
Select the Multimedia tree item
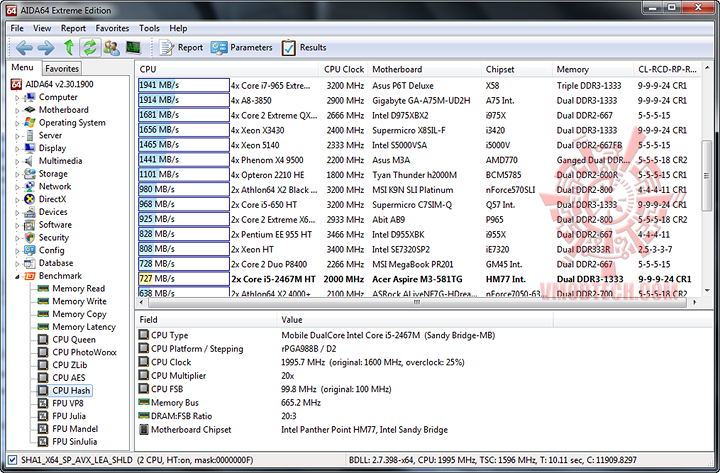60,161
